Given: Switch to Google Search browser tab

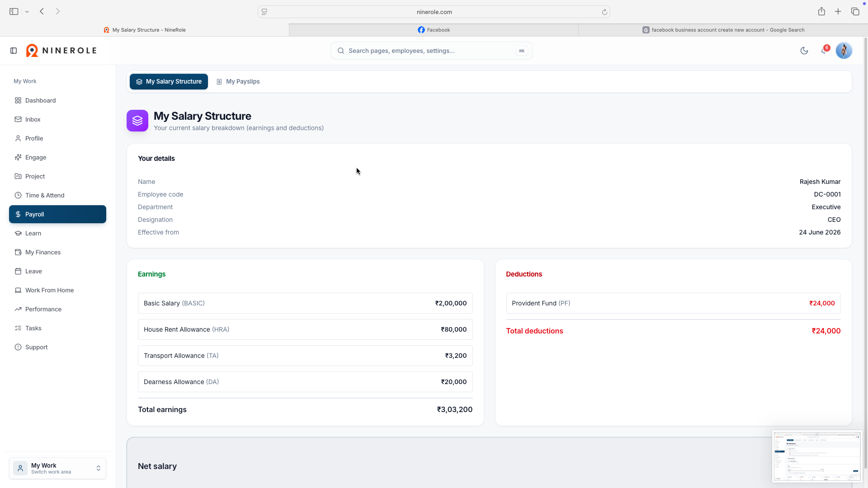Looking at the screenshot, I should (723, 30).
